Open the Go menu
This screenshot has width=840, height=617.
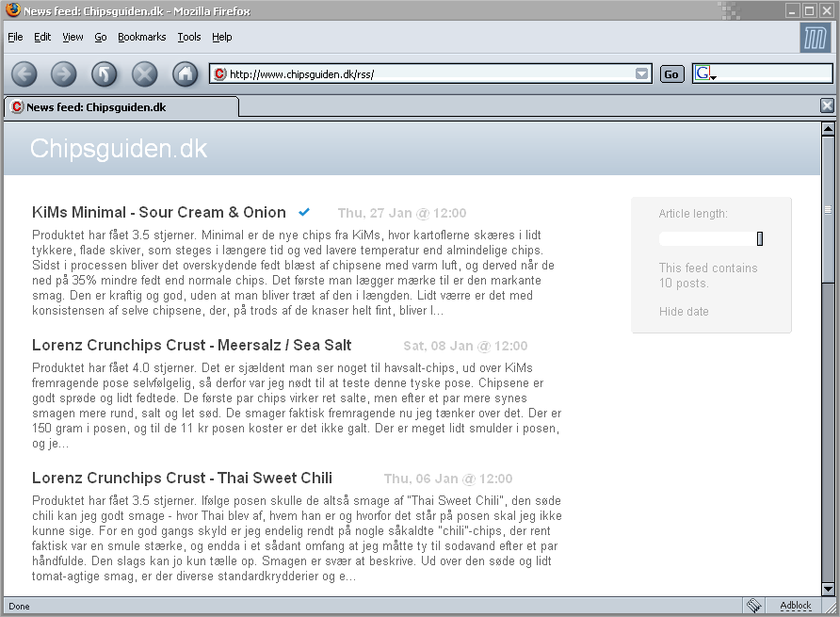101,37
